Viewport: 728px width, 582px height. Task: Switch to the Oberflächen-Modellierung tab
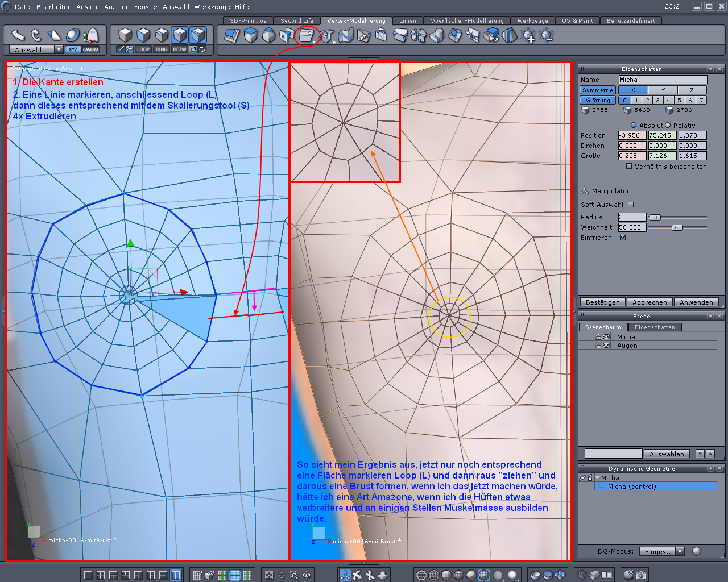(x=466, y=20)
